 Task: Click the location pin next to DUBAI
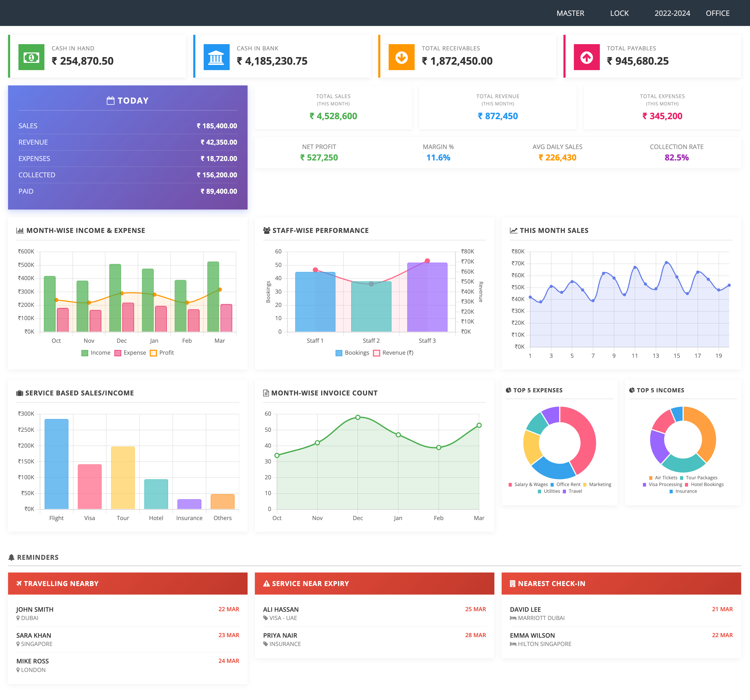18,618
